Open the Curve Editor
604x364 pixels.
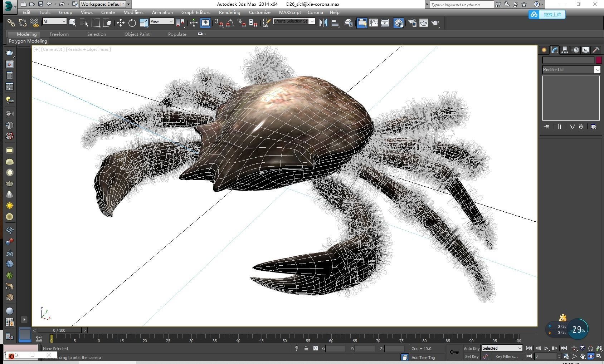click(x=374, y=23)
